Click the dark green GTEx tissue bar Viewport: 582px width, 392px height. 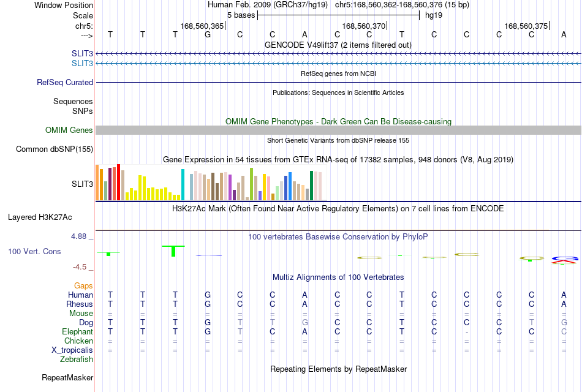(311, 186)
